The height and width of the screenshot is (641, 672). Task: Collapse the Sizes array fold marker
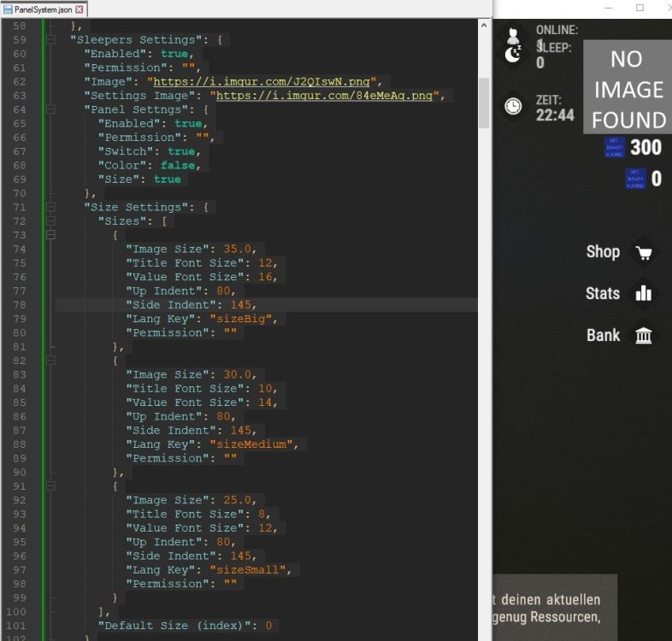pyautogui.click(x=50, y=221)
